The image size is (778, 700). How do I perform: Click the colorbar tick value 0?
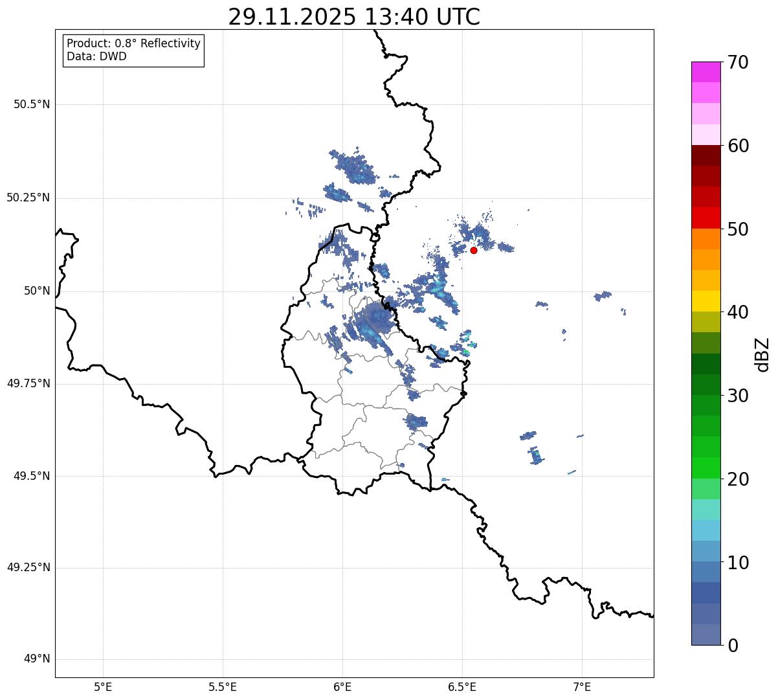(732, 646)
